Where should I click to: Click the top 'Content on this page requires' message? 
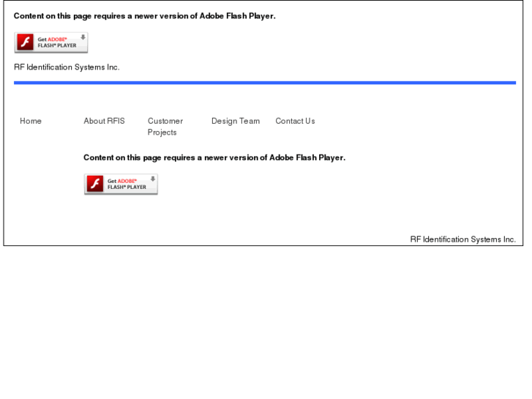pos(145,16)
